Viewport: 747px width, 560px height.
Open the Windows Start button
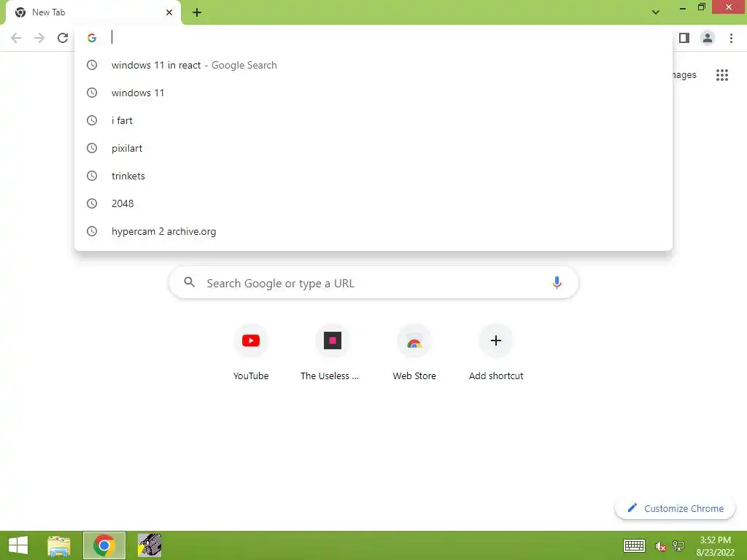[x=18, y=545]
